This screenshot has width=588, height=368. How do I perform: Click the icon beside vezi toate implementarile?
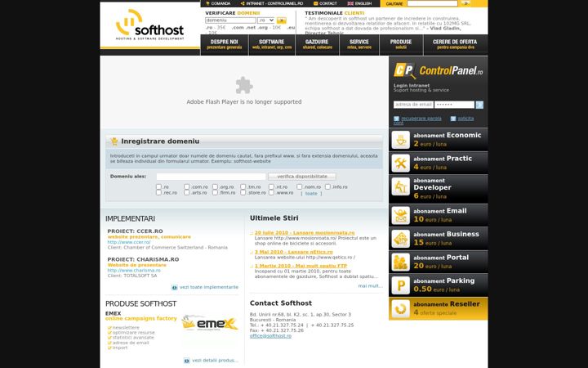coord(175,288)
